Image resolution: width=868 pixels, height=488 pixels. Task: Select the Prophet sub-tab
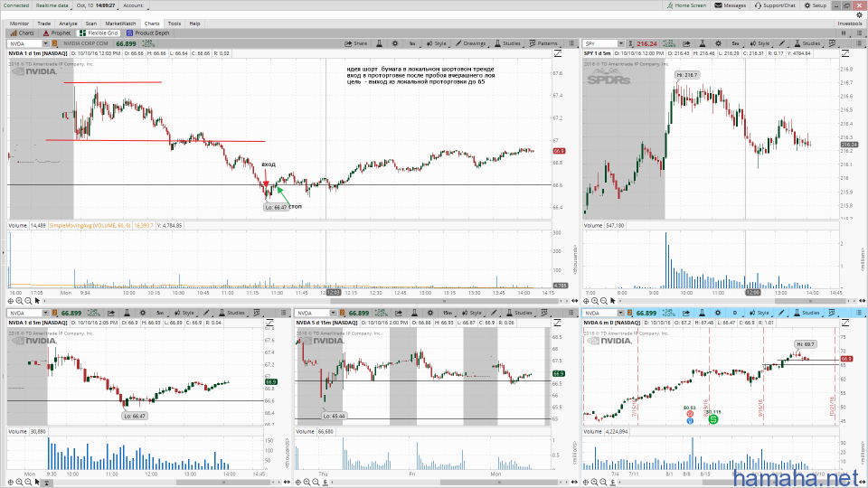(x=56, y=33)
